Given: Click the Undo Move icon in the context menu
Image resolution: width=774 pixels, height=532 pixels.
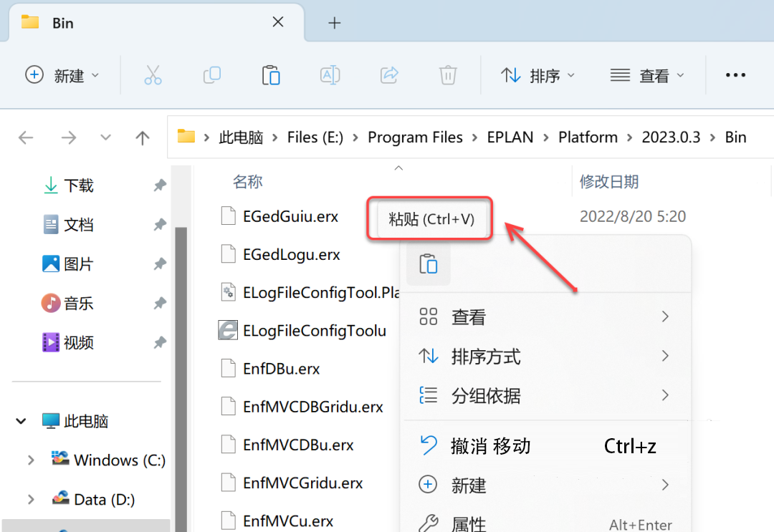Looking at the screenshot, I should pos(428,445).
